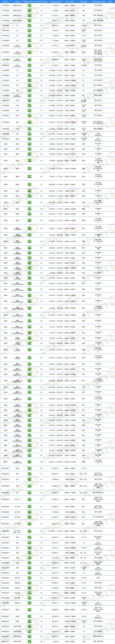Screen dimensions: 115x644
Task: Click the '1.6 GTi' body cell
Action: pos(84,548)
